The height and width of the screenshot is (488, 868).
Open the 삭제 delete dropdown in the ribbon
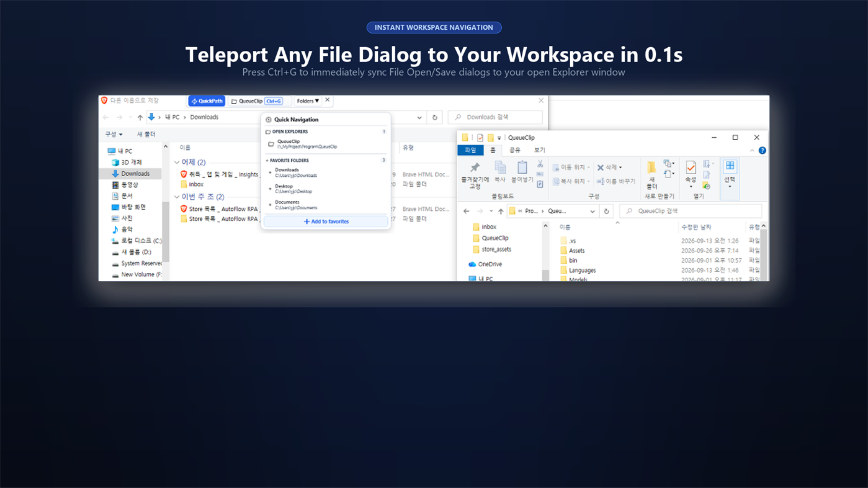(609, 167)
